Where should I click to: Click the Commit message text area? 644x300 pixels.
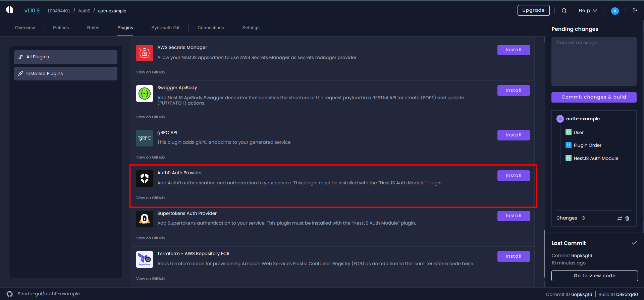pos(594,62)
